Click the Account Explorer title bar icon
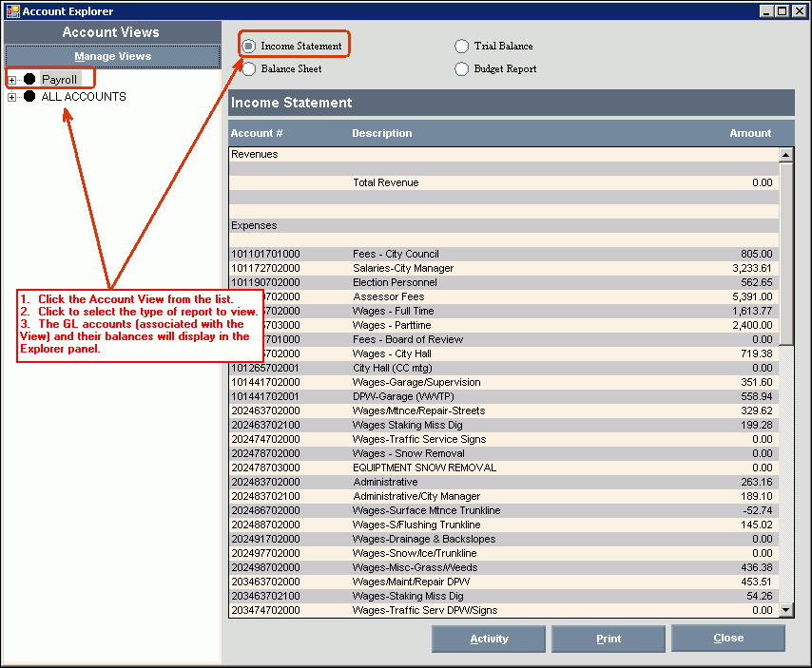This screenshot has height=668, width=812. [x=12, y=11]
